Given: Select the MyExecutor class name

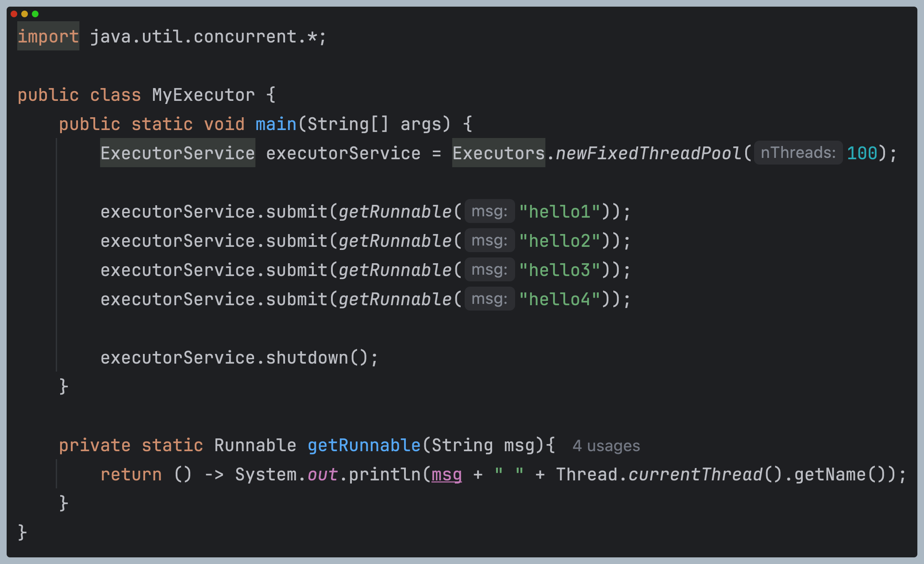Looking at the screenshot, I should [x=203, y=95].
